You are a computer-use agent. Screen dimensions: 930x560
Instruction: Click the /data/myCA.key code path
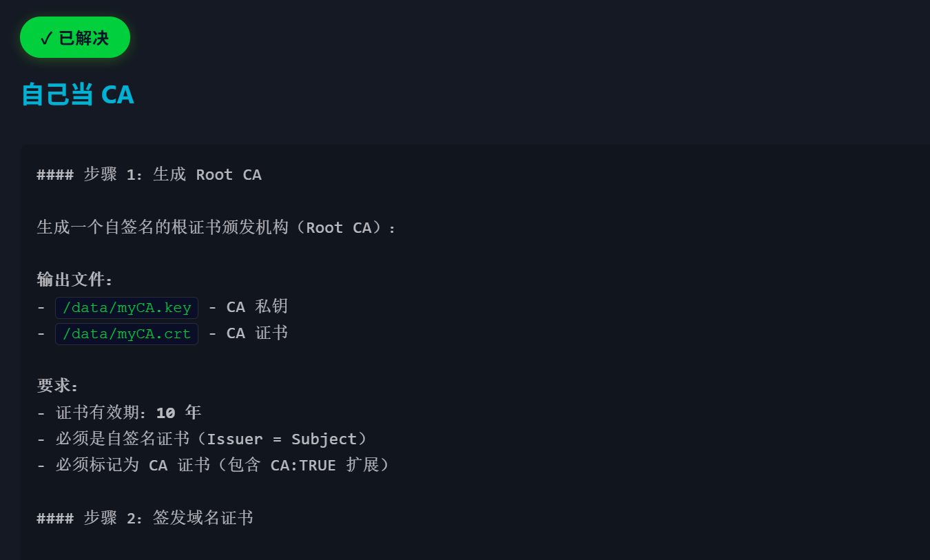tap(127, 308)
